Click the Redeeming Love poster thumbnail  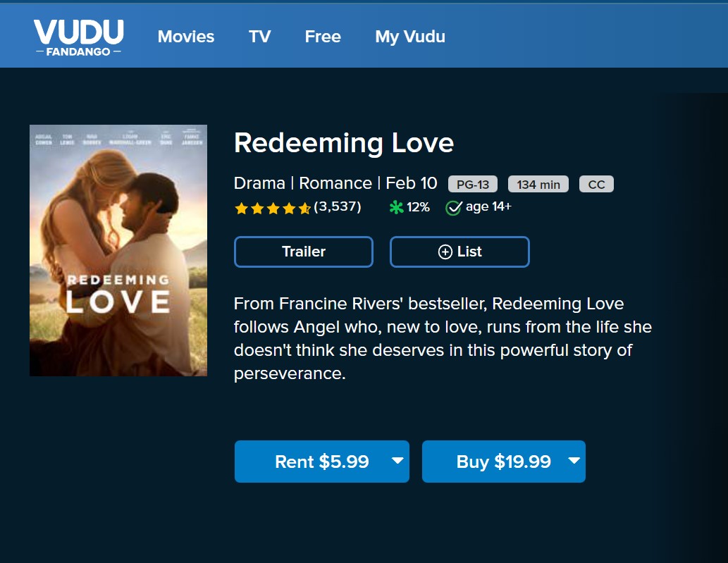pyautogui.click(x=118, y=250)
